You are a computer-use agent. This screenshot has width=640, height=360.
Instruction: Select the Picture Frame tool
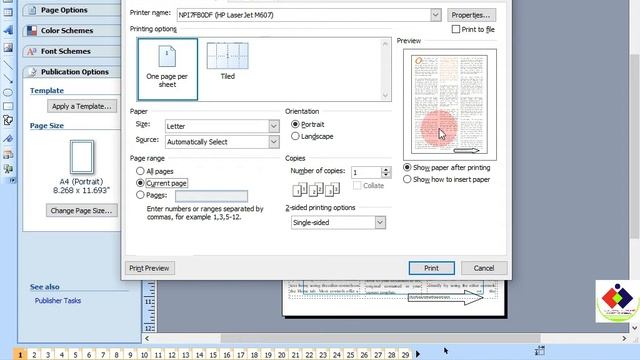pos(8,47)
